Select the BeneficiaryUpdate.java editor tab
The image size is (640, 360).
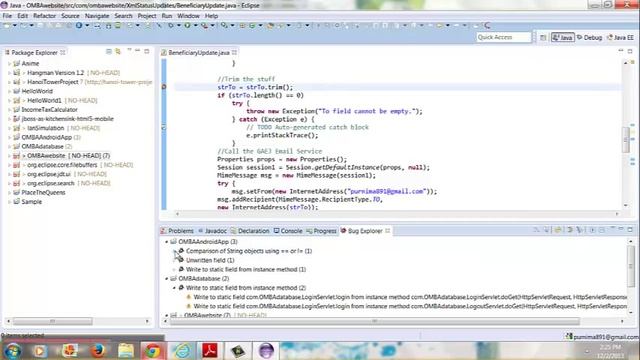[x=198, y=53]
